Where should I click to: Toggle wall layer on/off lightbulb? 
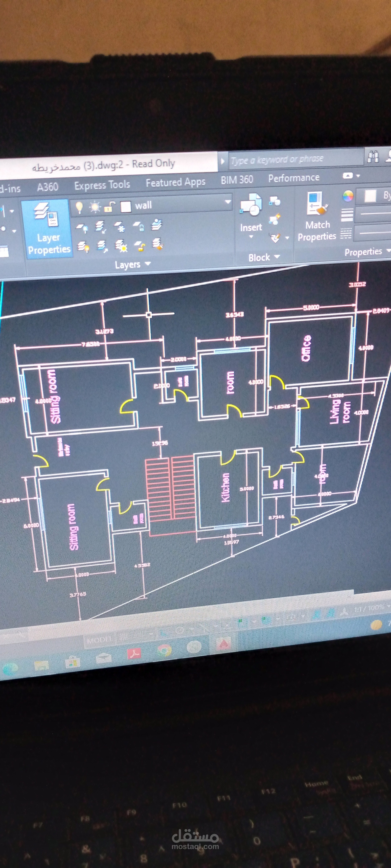coord(79,207)
